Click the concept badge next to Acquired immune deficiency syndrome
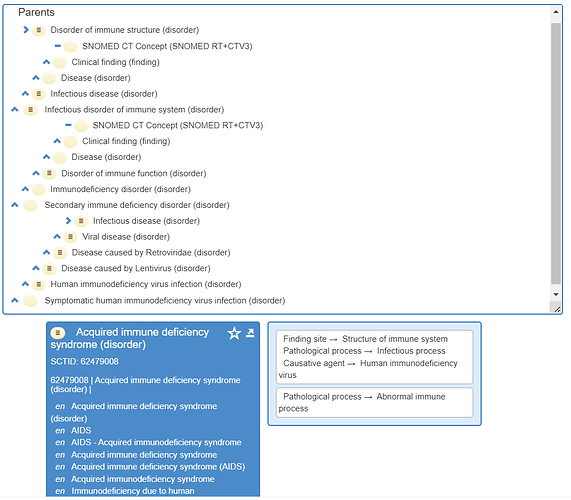The image size is (571, 500). [58, 332]
